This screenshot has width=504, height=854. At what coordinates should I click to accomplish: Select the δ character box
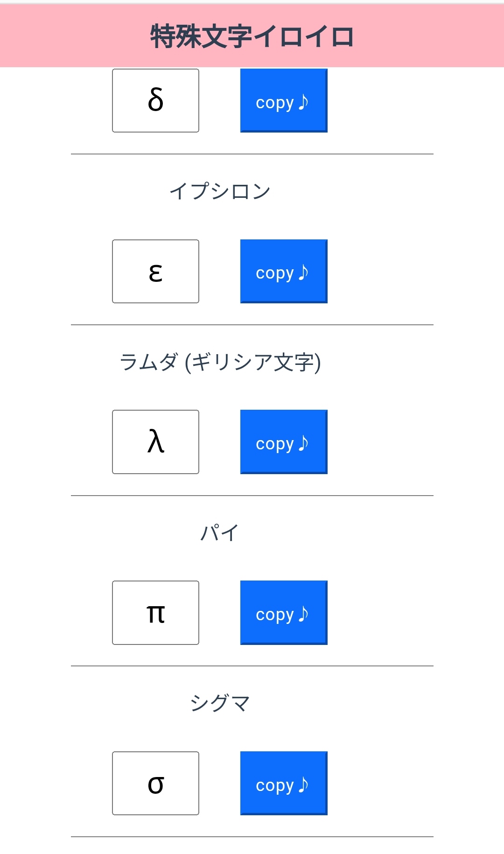click(155, 100)
